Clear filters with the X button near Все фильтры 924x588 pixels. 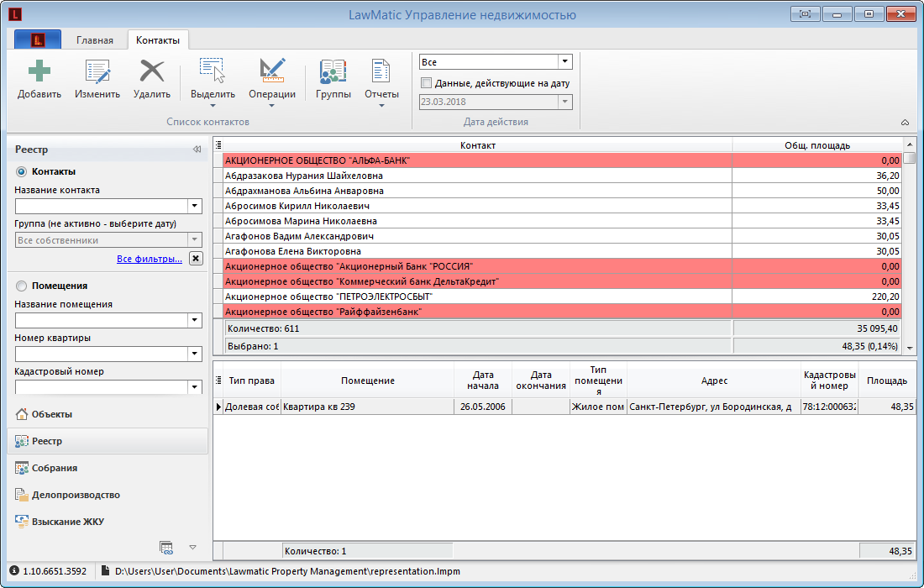[196, 258]
